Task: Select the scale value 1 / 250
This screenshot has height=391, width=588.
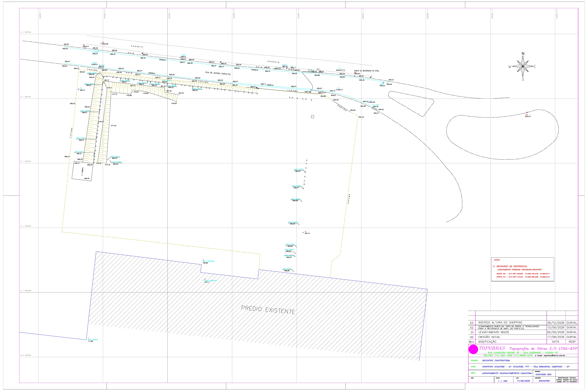Action: tap(503, 381)
